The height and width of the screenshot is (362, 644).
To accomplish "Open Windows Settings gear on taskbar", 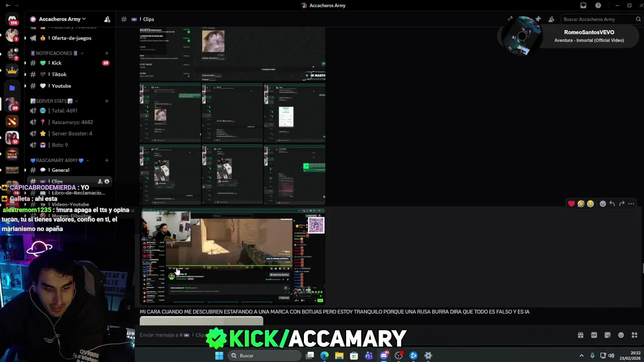I will pos(428,355).
